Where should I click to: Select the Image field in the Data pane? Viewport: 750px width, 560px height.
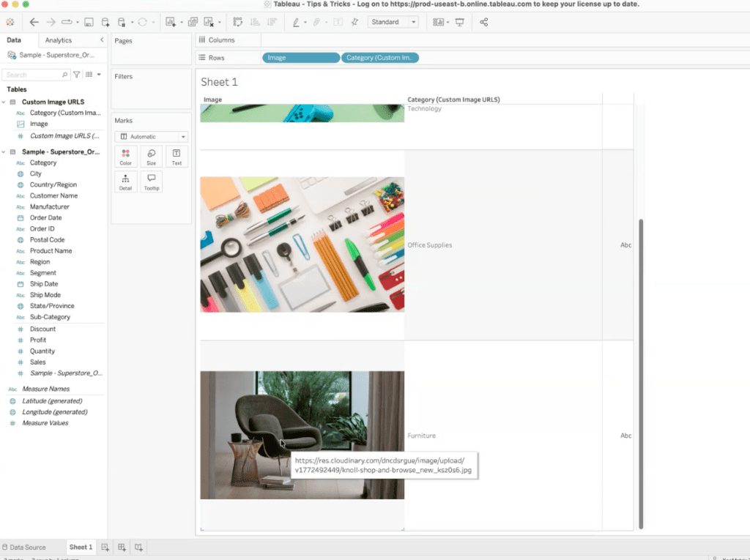pos(39,124)
